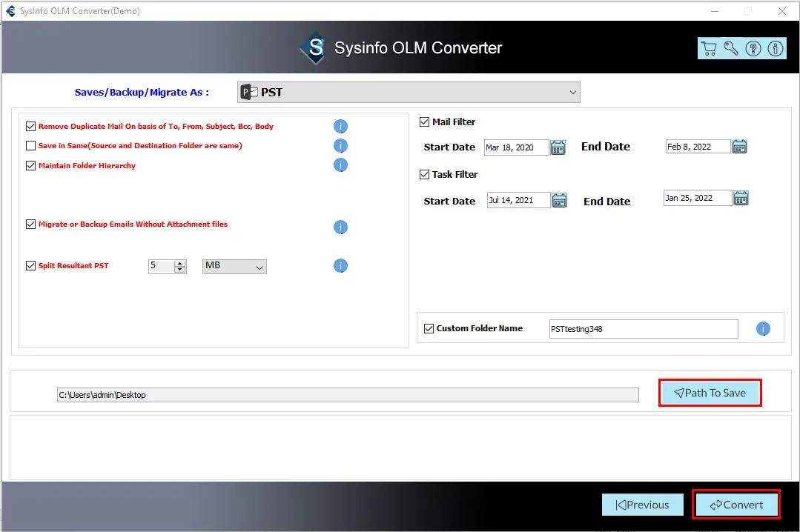Enable Save in Same folder checkbox
This screenshot has height=532, width=800.
coord(30,145)
